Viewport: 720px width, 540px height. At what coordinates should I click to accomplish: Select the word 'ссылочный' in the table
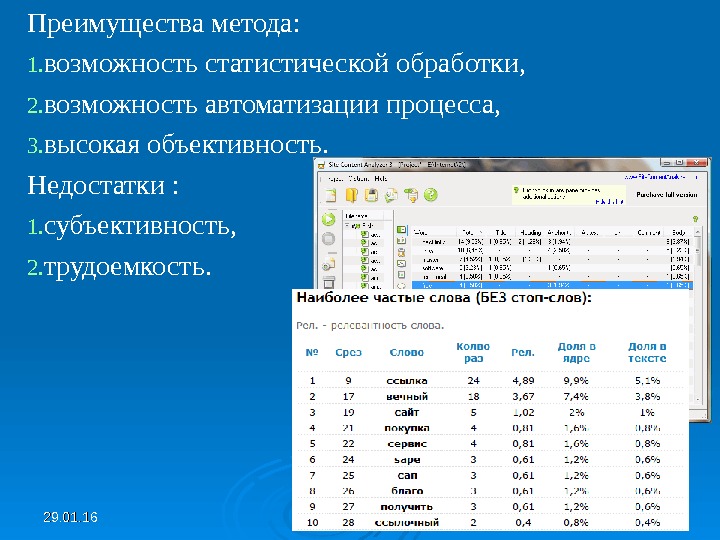pyautogui.click(x=407, y=523)
